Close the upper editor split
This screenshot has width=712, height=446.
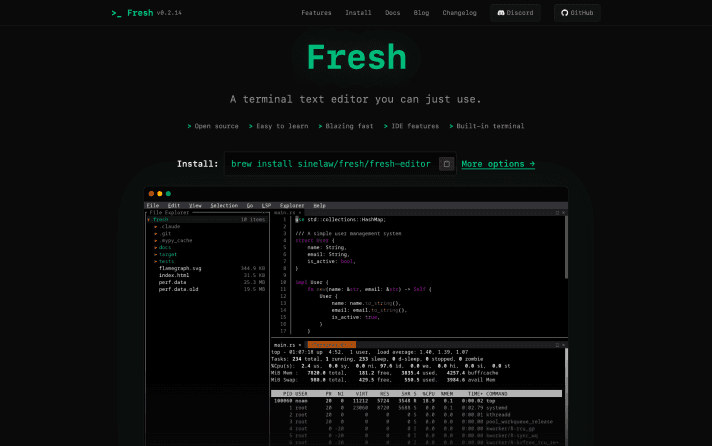(564, 213)
